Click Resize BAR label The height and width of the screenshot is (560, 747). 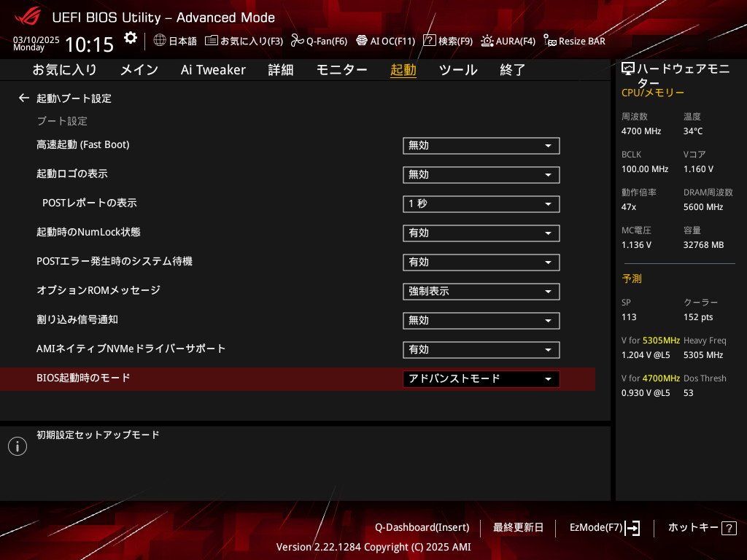point(581,41)
